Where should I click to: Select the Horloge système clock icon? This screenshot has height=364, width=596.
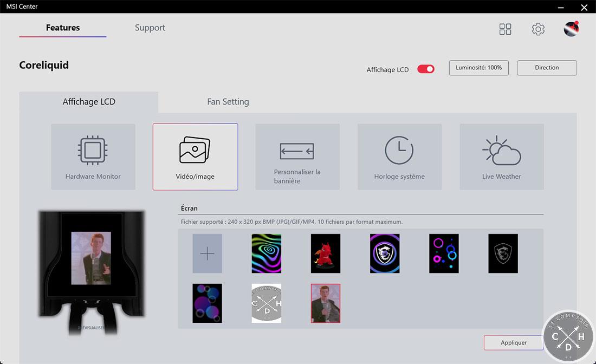[x=399, y=150]
